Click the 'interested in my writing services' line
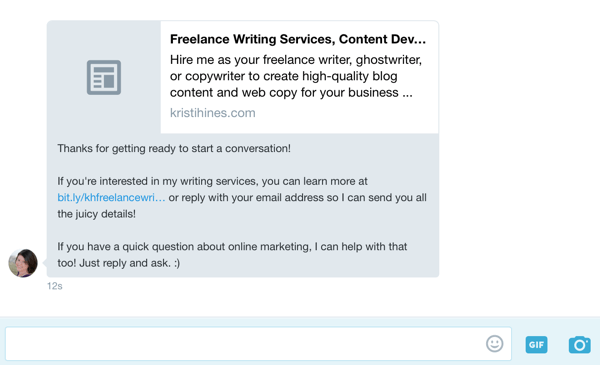 tap(212, 181)
